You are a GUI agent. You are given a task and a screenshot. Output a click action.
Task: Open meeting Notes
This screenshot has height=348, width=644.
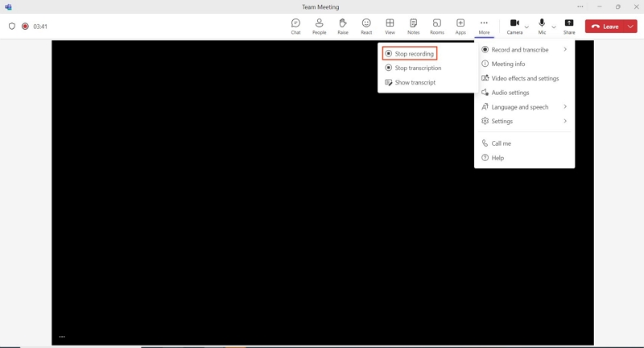pyautogui.click(x=414, y=27)
